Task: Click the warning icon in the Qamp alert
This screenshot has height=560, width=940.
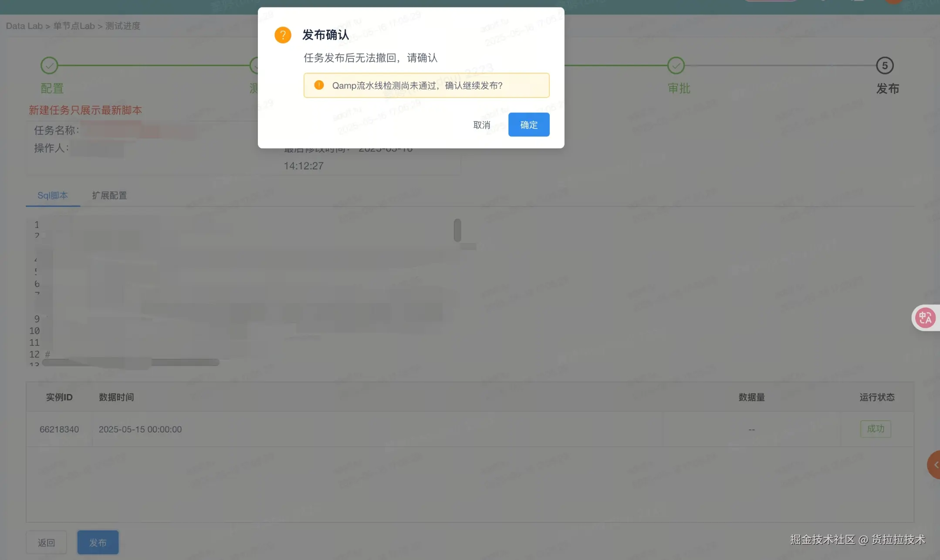Action: (318, 85)
